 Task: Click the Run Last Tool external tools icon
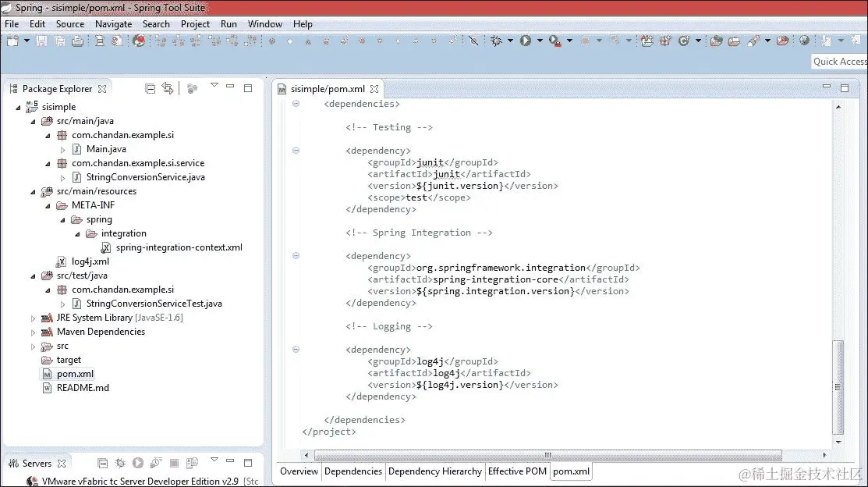[554, 41]
